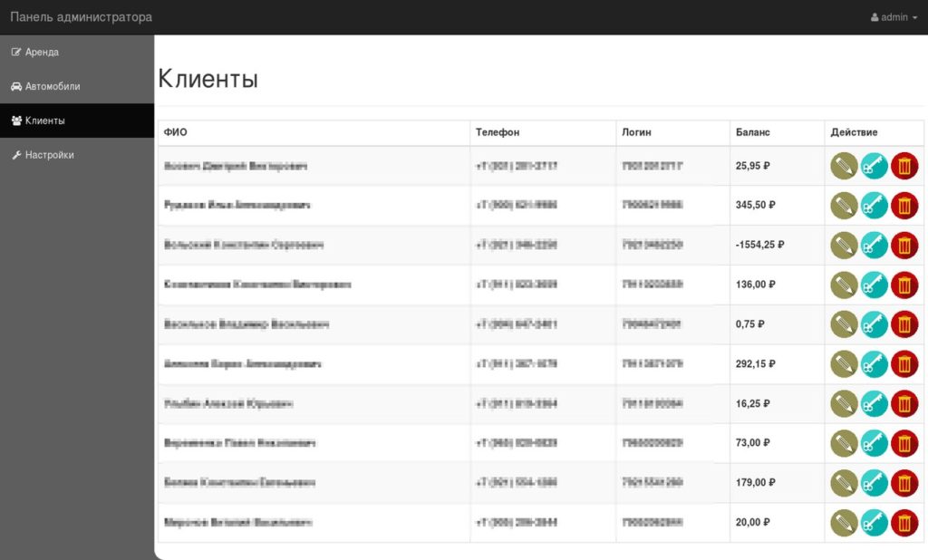This screenshot has width=928, height=560.
Task: Select the Клиенты sidebar item
Action: (77, 121)
